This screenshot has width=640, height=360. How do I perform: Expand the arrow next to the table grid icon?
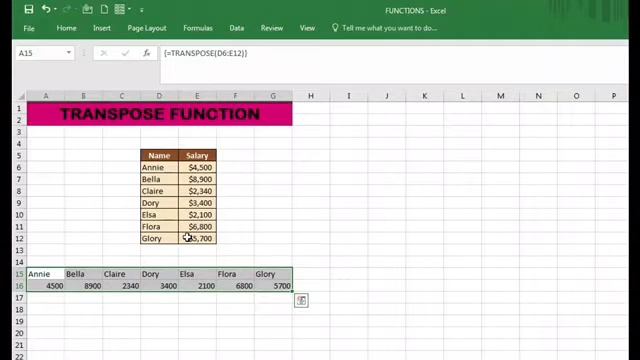(x=129, y=9)
